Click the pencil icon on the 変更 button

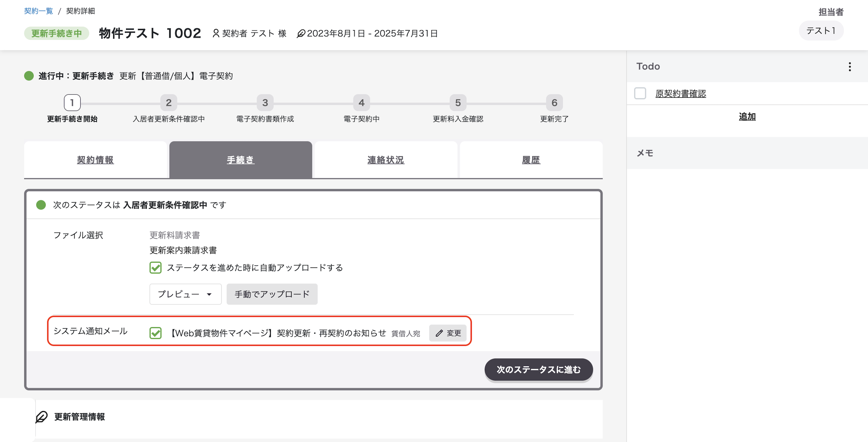tap(439, 333)
